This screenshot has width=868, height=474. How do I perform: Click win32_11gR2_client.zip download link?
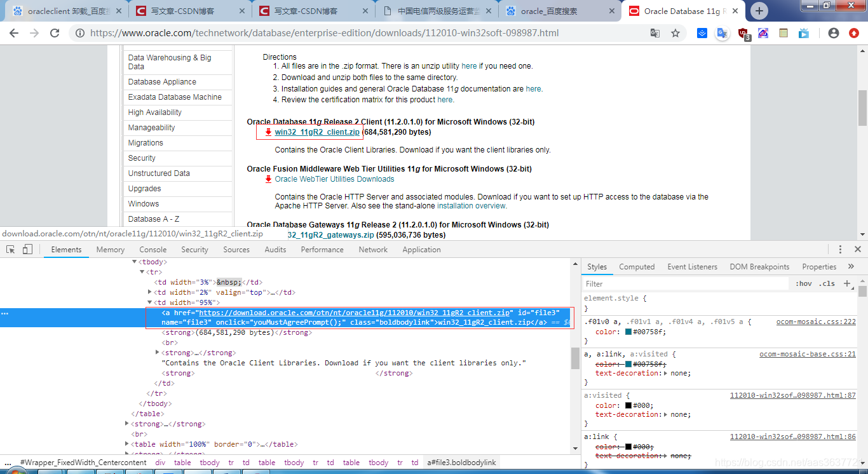[317, 132]
